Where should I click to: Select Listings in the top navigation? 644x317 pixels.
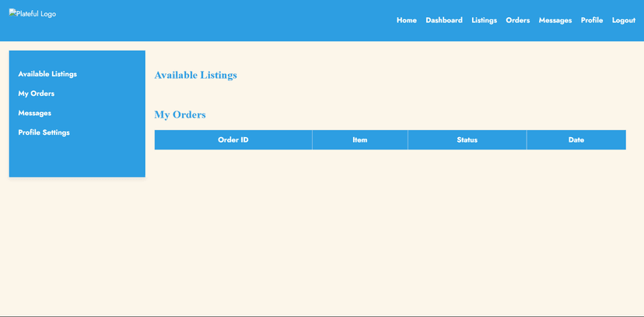484,20
